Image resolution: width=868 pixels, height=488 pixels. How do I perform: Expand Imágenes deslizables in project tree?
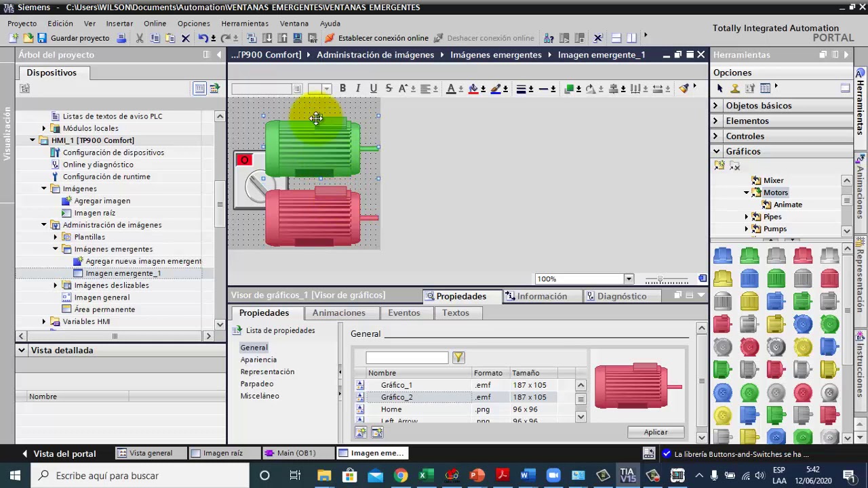(56, 285)
